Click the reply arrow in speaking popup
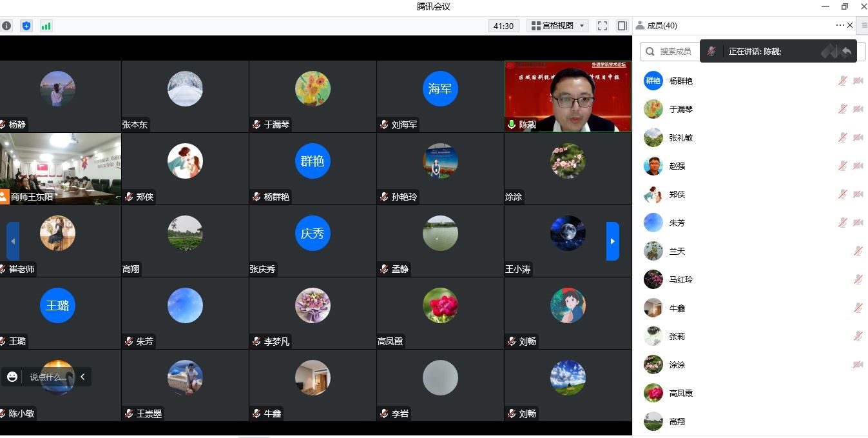 click(x=847, y=52)
